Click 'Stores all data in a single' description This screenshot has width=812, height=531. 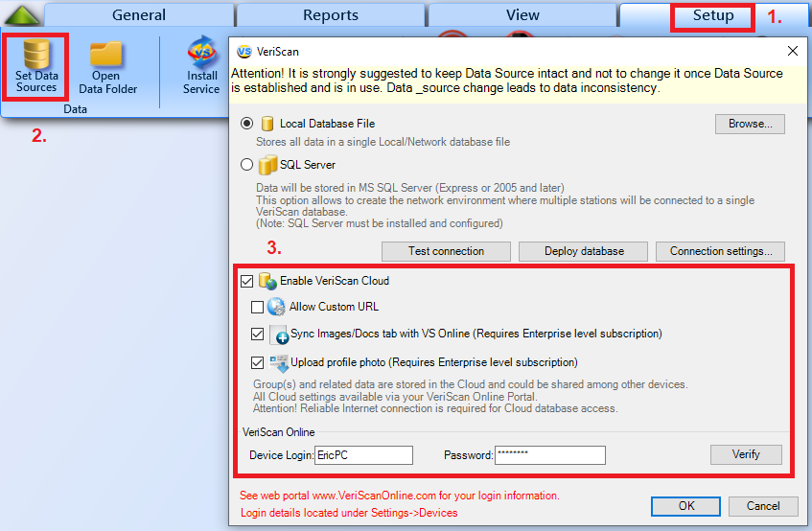tap(383, 142)
